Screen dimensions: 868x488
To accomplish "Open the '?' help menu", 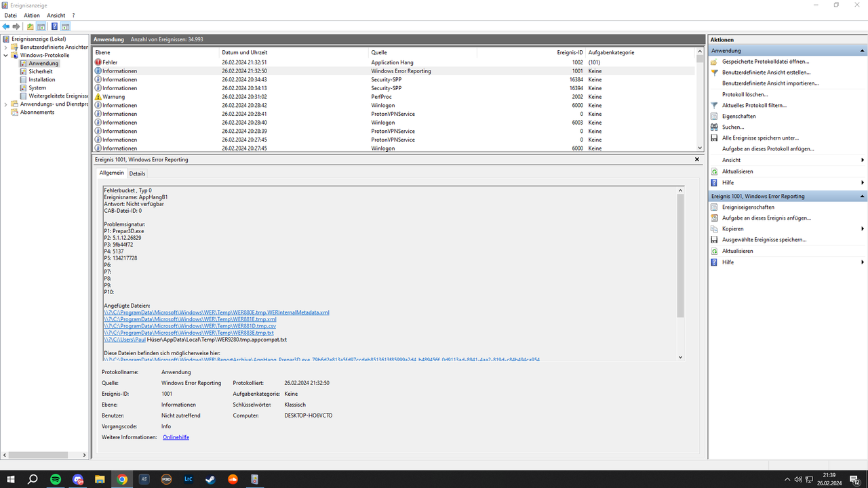I will (73, 15).
